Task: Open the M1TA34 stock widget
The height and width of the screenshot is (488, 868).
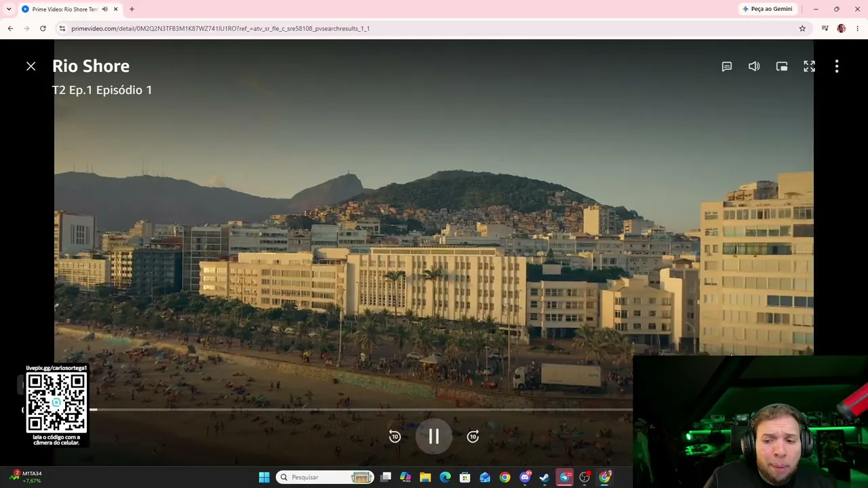Action: (26, 477)
